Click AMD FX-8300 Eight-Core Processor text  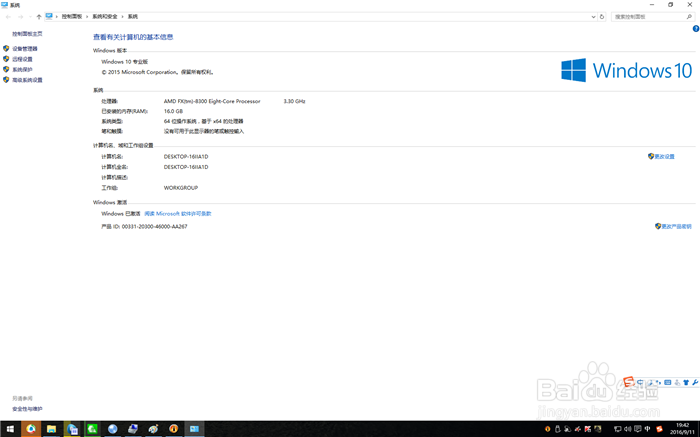[x=212, y=101]
